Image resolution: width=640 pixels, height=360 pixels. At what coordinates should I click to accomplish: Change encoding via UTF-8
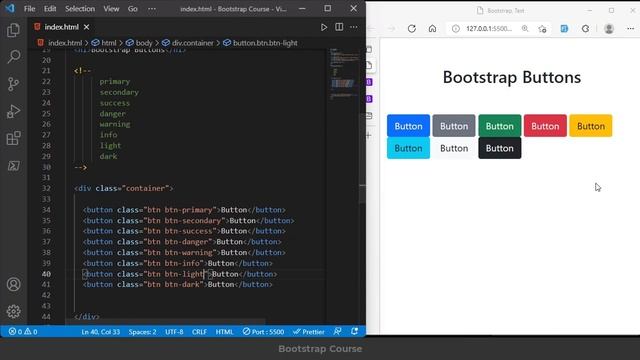174,331
